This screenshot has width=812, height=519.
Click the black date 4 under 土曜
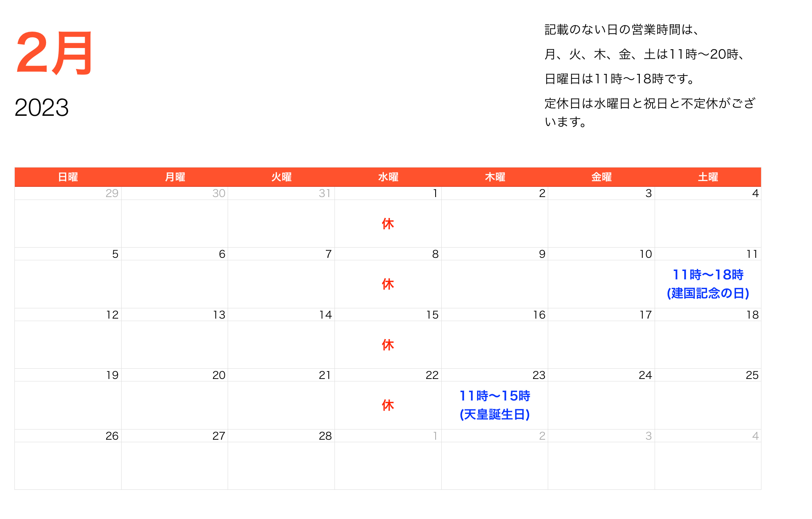(x=755, y=193)
